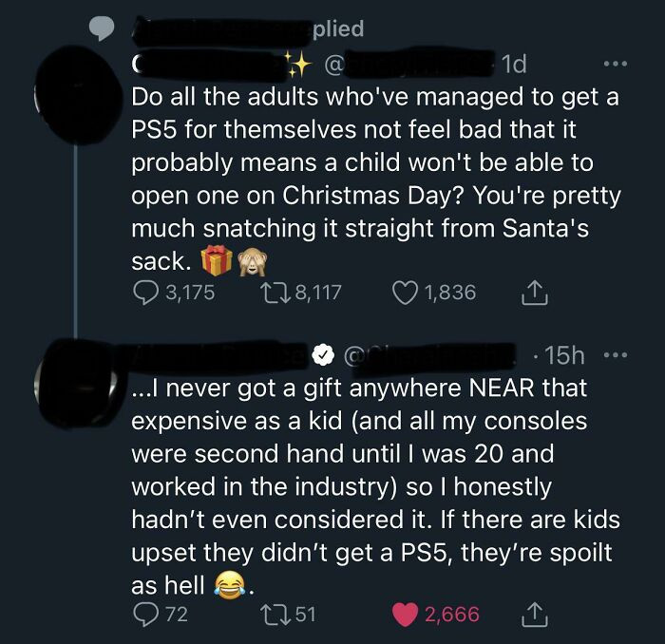The width and height of the screenshot is (665, 644).
Task: Reply to the PS5 Santa tweet
Action: pos(146,292)
